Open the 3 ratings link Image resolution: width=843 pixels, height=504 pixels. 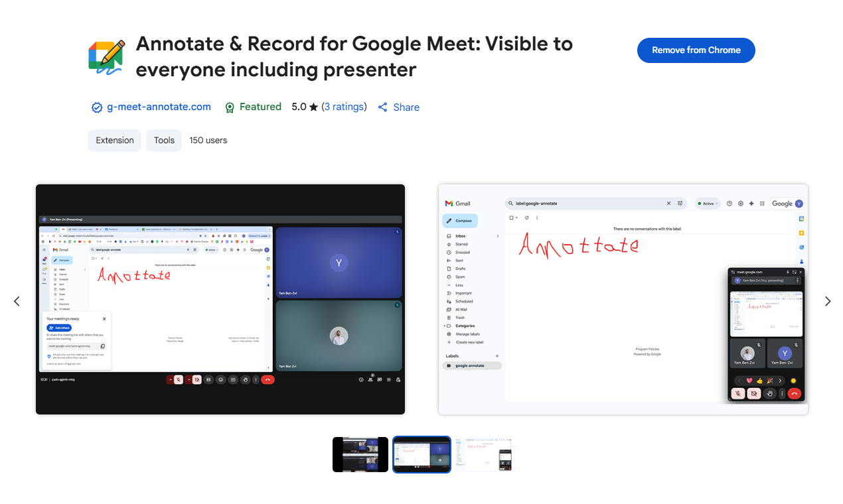coord(344,107)
